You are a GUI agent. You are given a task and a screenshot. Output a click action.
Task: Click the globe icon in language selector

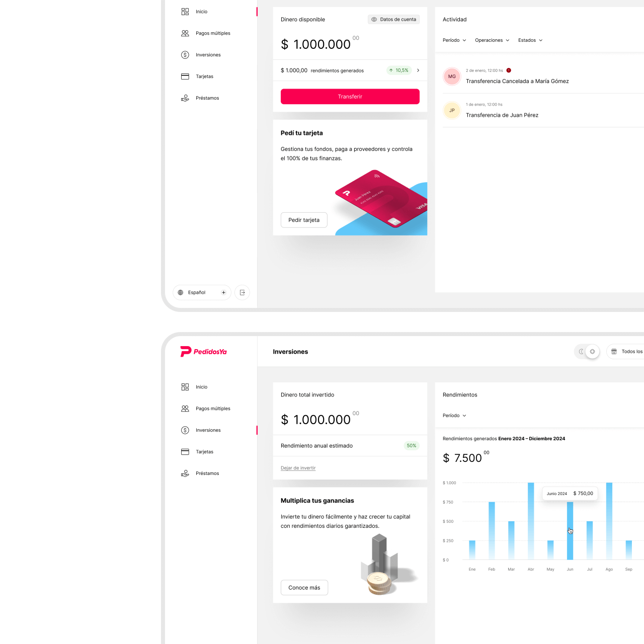pos(181,292)
